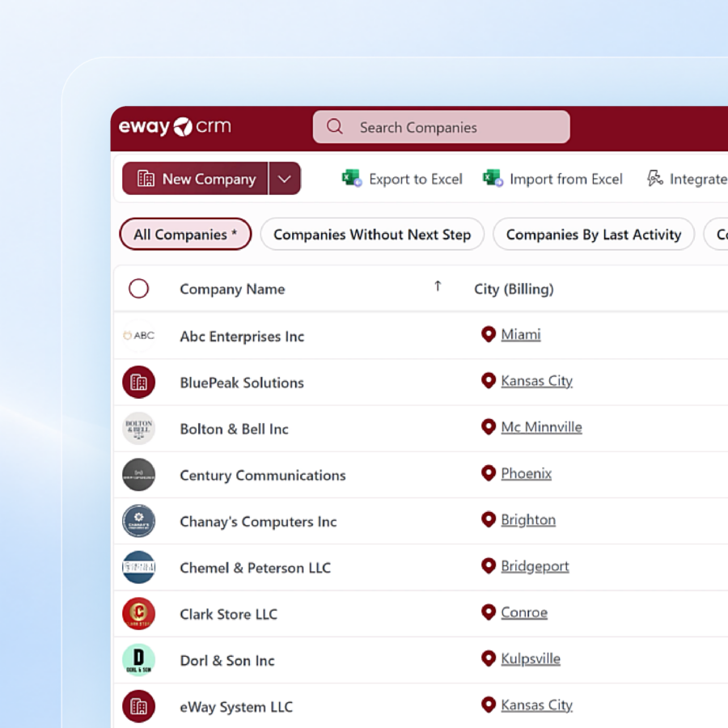
Task: Click the Bolton & Bell Inc logo
Action: point(138,428)
